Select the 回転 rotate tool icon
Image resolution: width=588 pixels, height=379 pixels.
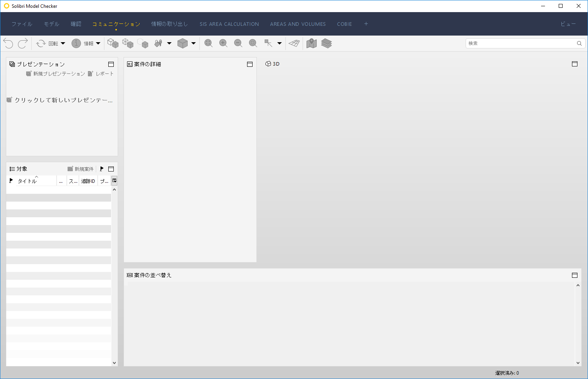[41, 43]
